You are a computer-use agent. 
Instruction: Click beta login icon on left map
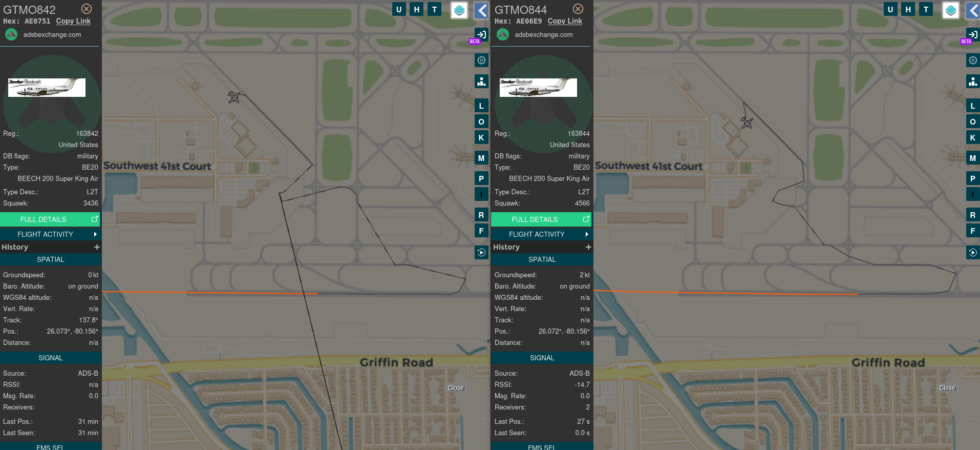click(x=481, y=35)
